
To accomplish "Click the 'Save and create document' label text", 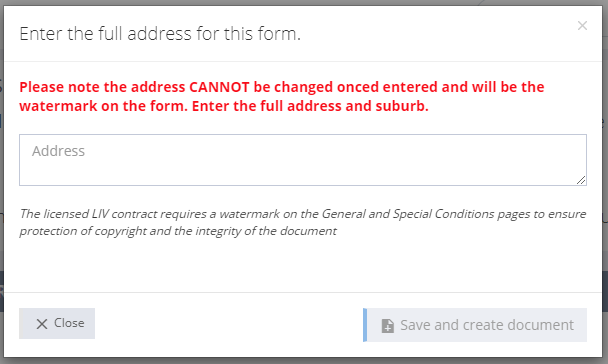I will point(487,325).
